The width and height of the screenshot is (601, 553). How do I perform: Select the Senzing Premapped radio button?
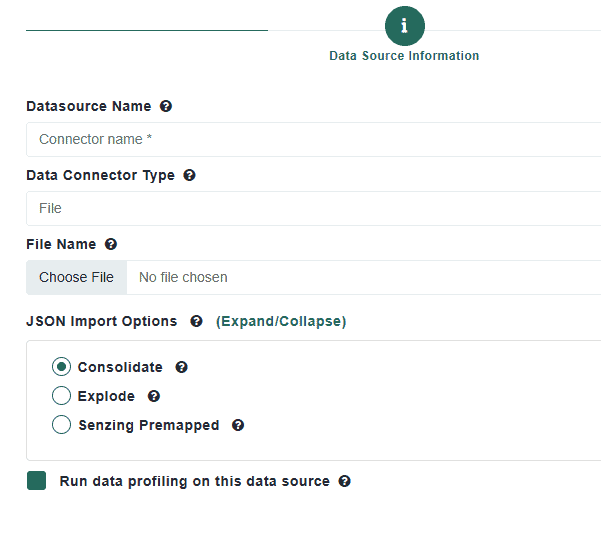[61, 425]
